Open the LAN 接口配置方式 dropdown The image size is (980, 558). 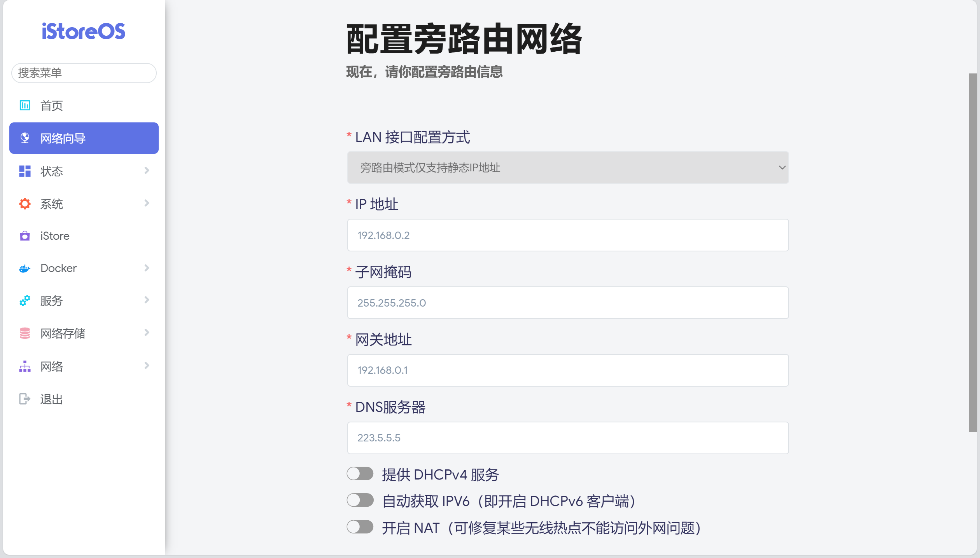pyautogui.click(x=567, y=167)
